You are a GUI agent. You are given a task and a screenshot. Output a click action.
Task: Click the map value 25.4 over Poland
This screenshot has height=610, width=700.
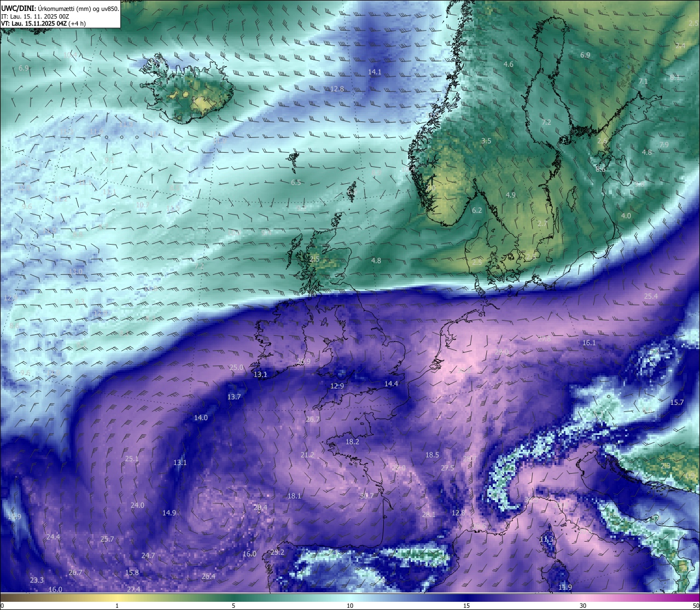click(651, 297)
